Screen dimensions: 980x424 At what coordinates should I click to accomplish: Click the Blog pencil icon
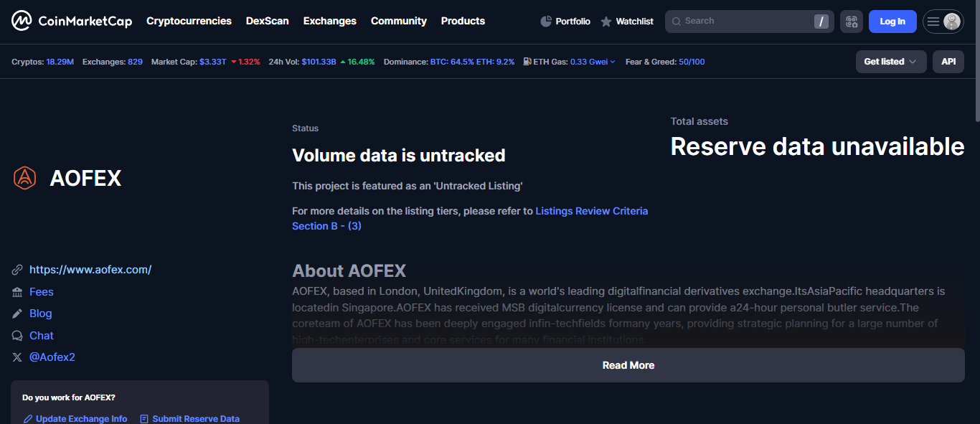17,314
